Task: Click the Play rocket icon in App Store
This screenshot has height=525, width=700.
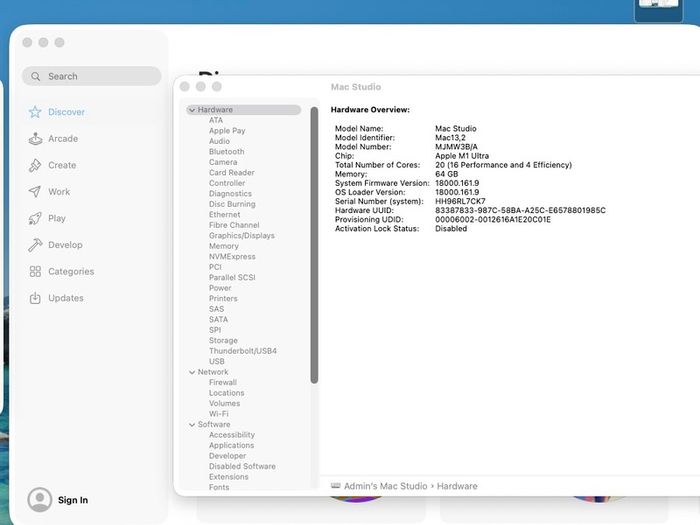Action: [x=35, y=218]
